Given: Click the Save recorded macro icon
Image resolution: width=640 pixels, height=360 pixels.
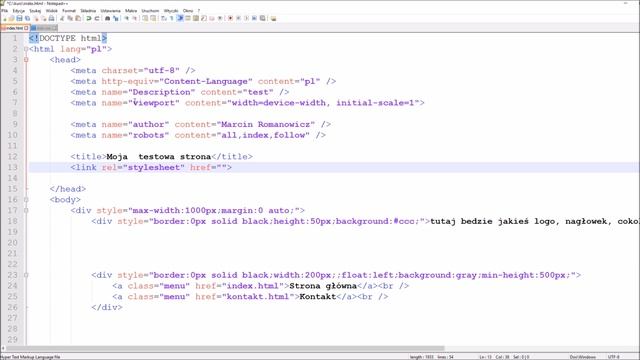Looking at the screenshot, I should pyautogui.click(x=262, y=18).
